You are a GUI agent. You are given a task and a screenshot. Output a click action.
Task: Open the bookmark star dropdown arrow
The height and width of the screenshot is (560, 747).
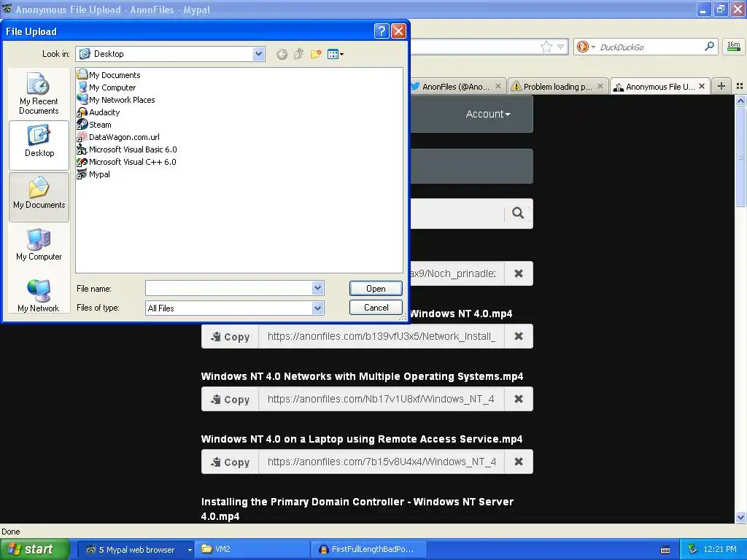tap(560, 47)
